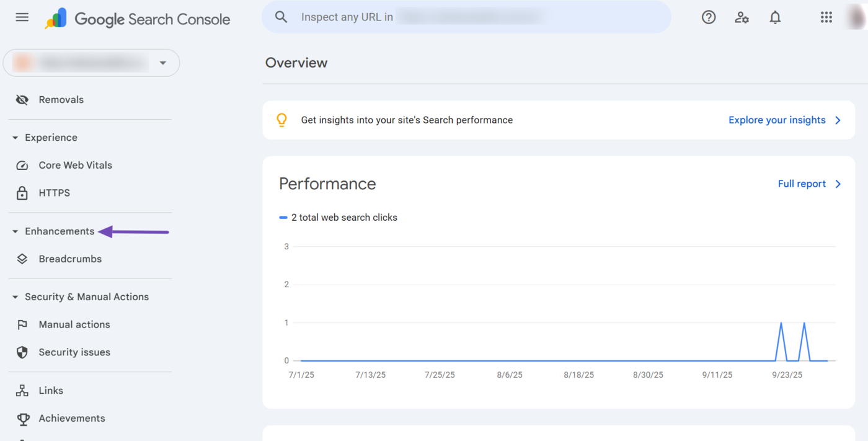Open user settings and permissions icon

tap(742, 17)
